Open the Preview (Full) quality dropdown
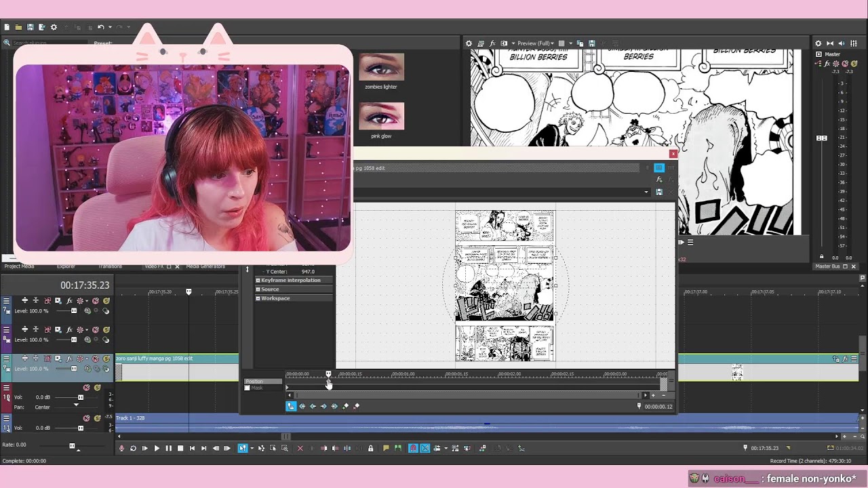This screenshot has height=488, width=868. tap(536, 43)
